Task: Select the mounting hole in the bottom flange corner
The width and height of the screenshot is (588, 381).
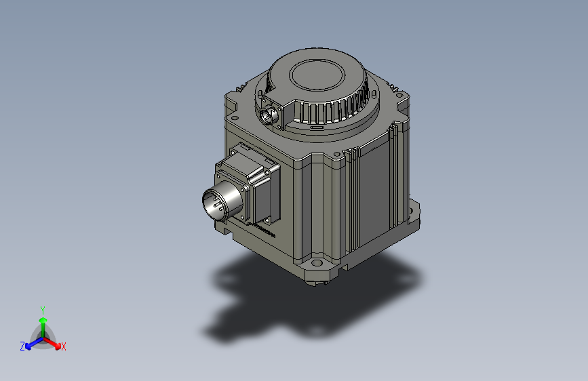Action: pos(317,263)
